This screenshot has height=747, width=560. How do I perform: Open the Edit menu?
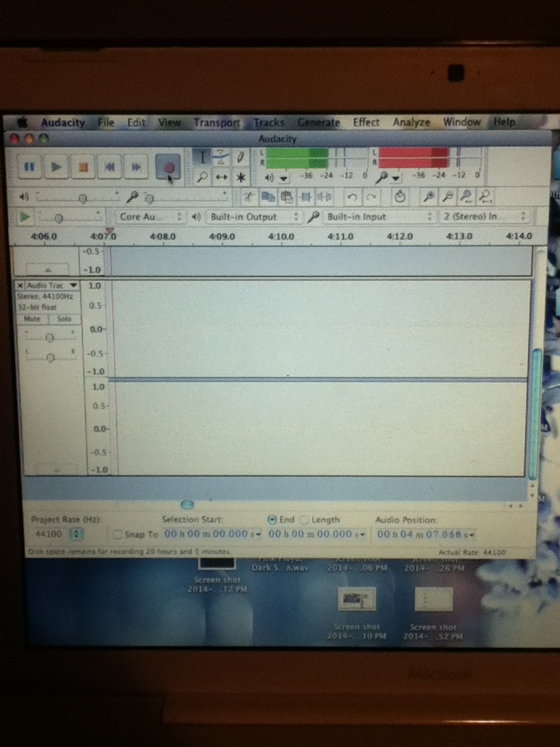click(x=136, y=122)
